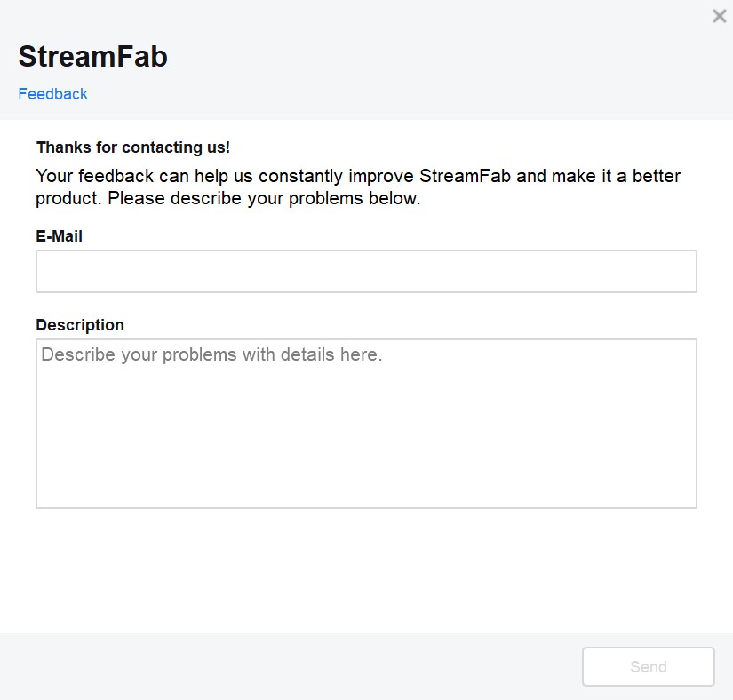
Task: Click the StreamFab title text
Action: 92,57
